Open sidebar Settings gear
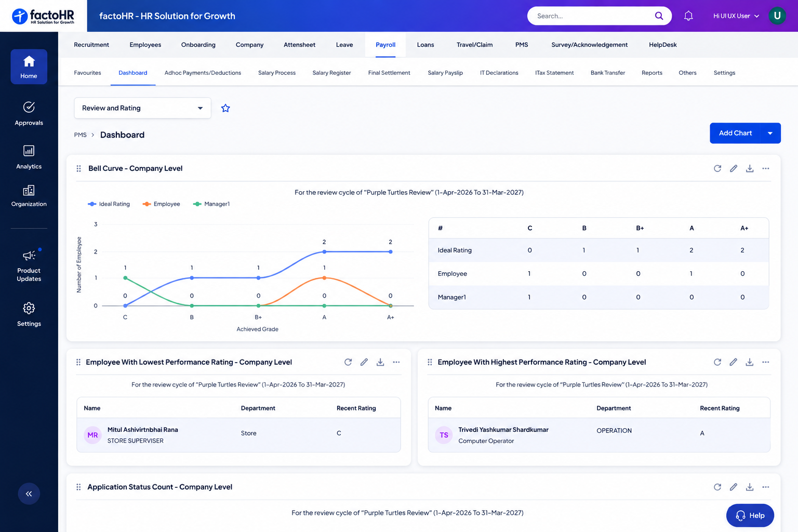 tap(29, 308)
